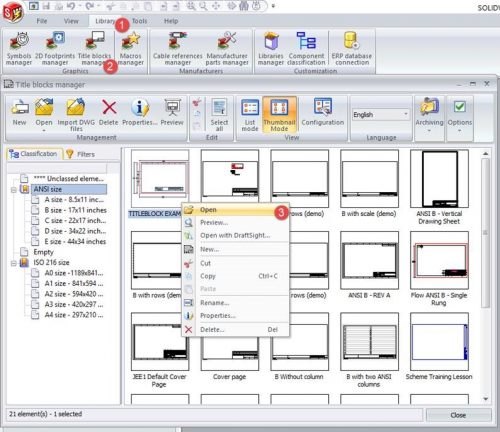The image size is (500, 432).
Task: Select A0 size - 1189x841 item
Action: pyautogui.click(x=74, y=273)
